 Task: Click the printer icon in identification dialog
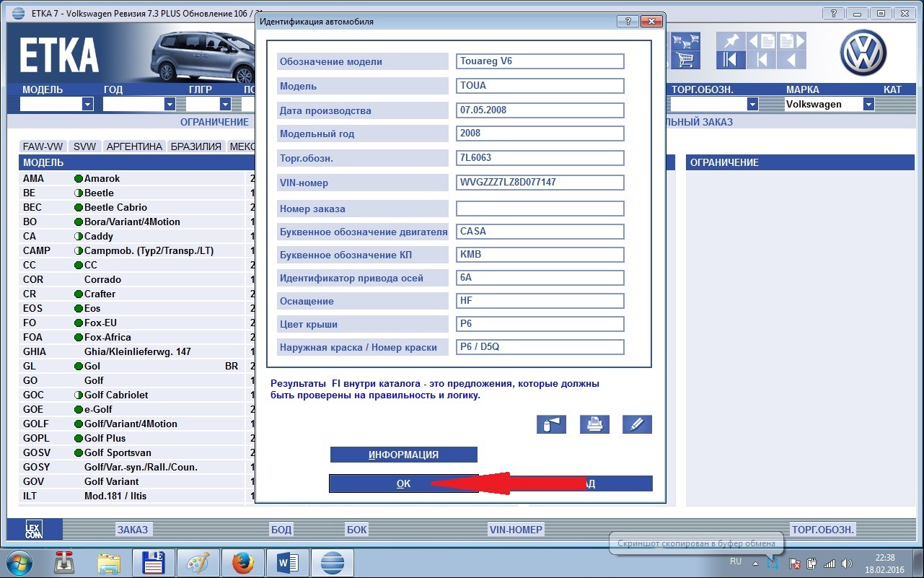[594, 424]
